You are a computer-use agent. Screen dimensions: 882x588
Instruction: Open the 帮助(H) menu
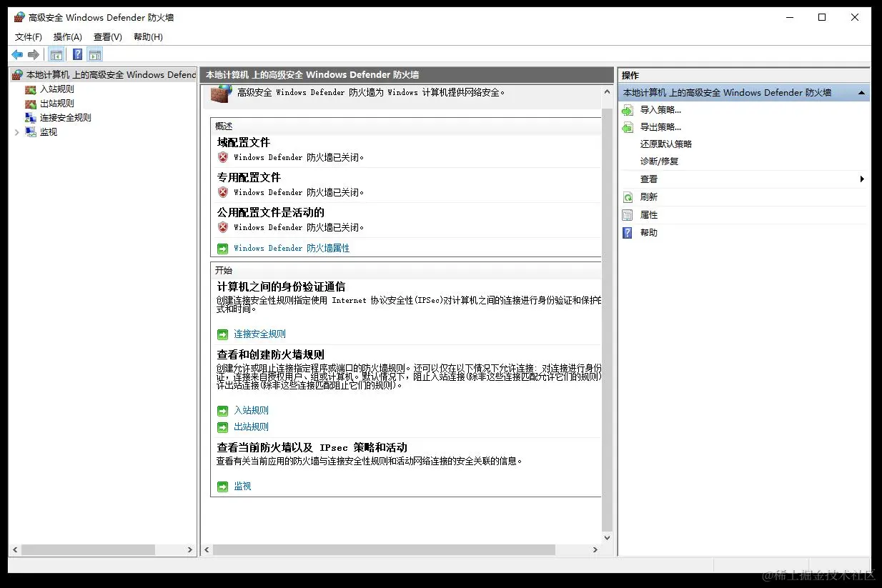148,36
